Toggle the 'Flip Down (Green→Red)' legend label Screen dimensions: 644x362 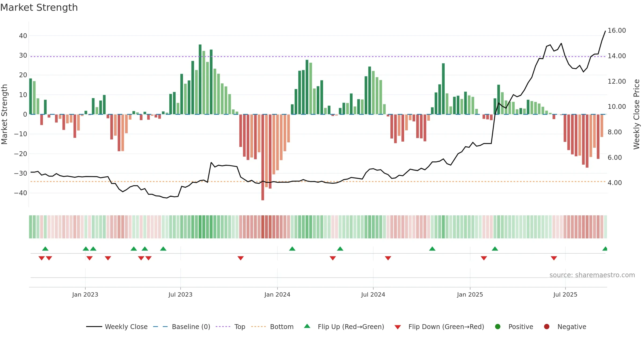point(446,327)
